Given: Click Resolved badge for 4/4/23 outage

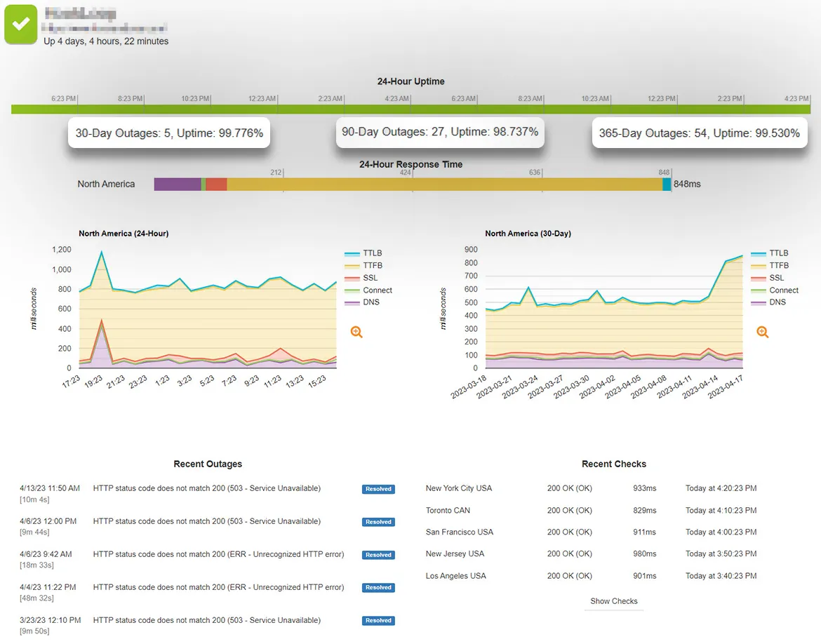Looking at the screenshot, I should click(x=378, y=587).
